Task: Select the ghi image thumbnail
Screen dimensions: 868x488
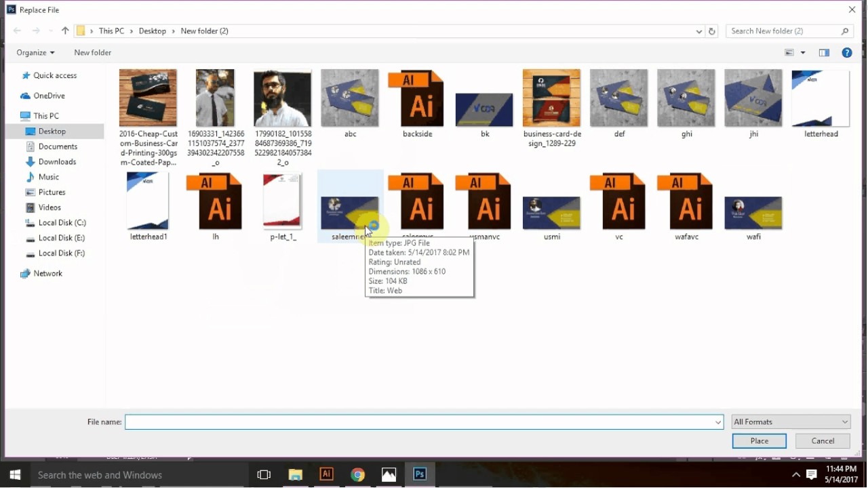Action: (x=686, y=103)
